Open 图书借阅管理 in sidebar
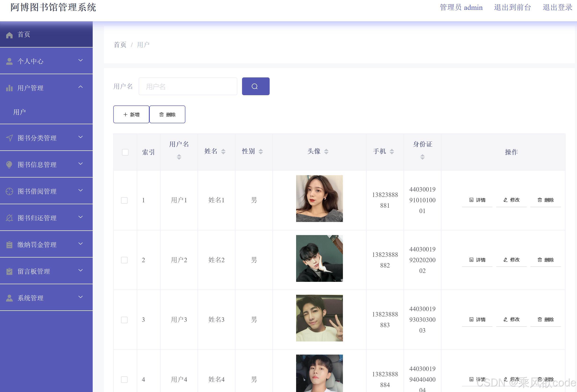This screenshot has width=577, height=392. 37,191
